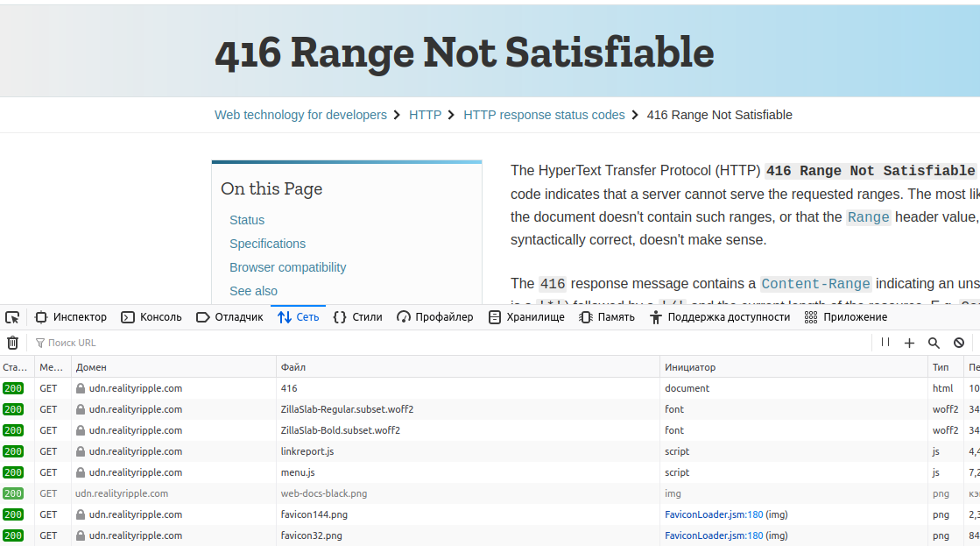The height and width of the screenshot is (560, 980).
Task: Open the Поддержка доступности tab
Action: [x=719, y=317]
